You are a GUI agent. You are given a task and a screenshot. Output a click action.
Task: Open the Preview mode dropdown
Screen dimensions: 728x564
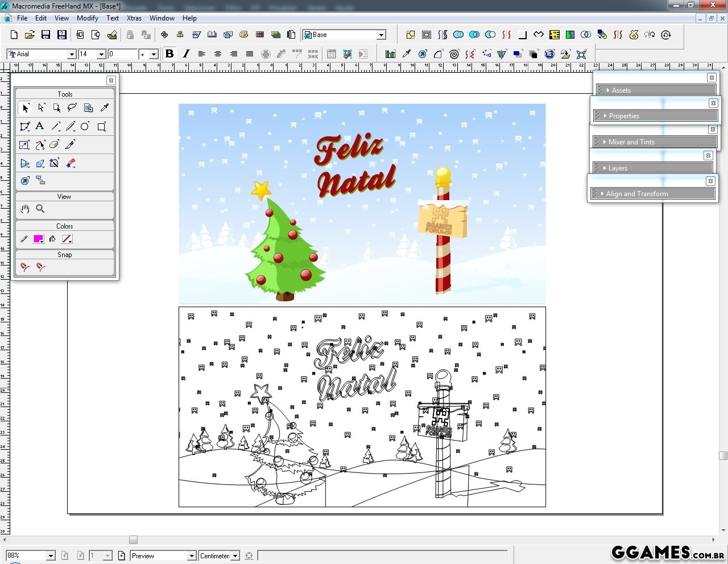coord(192,556)
